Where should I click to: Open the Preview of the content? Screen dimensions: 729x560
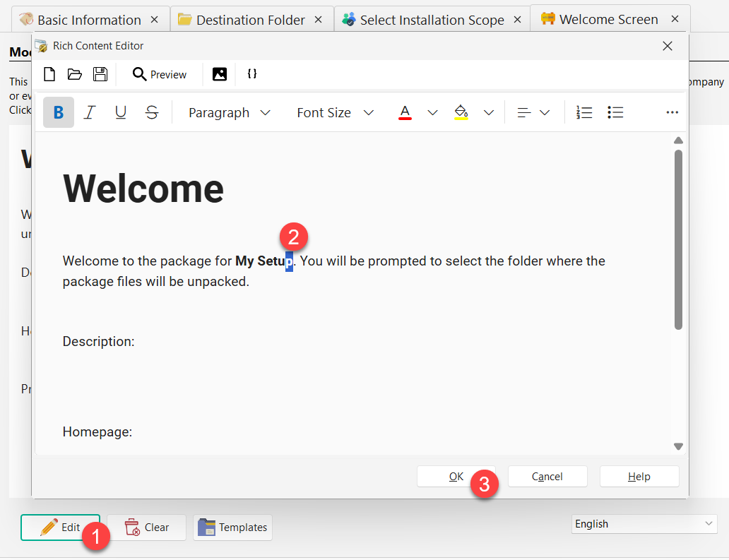[160, 74]
